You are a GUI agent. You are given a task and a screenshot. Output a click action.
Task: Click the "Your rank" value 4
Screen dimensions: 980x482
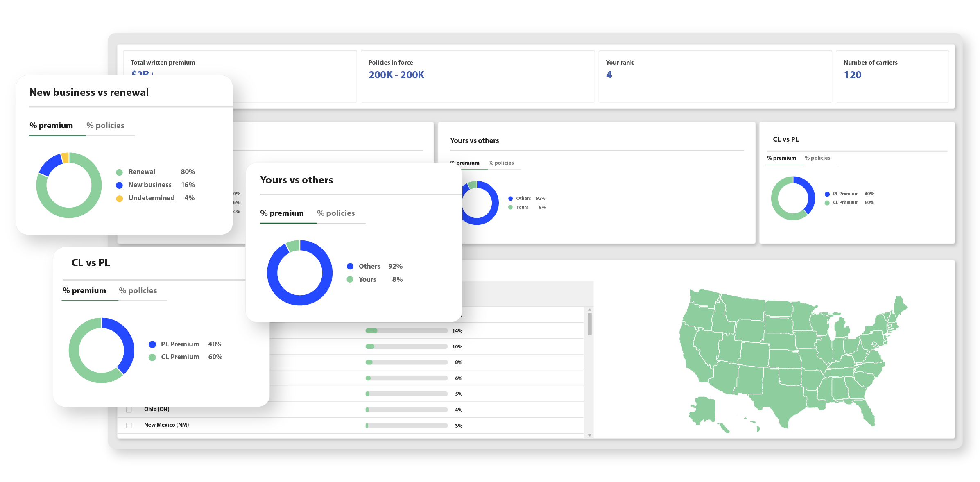pos(609,75)
